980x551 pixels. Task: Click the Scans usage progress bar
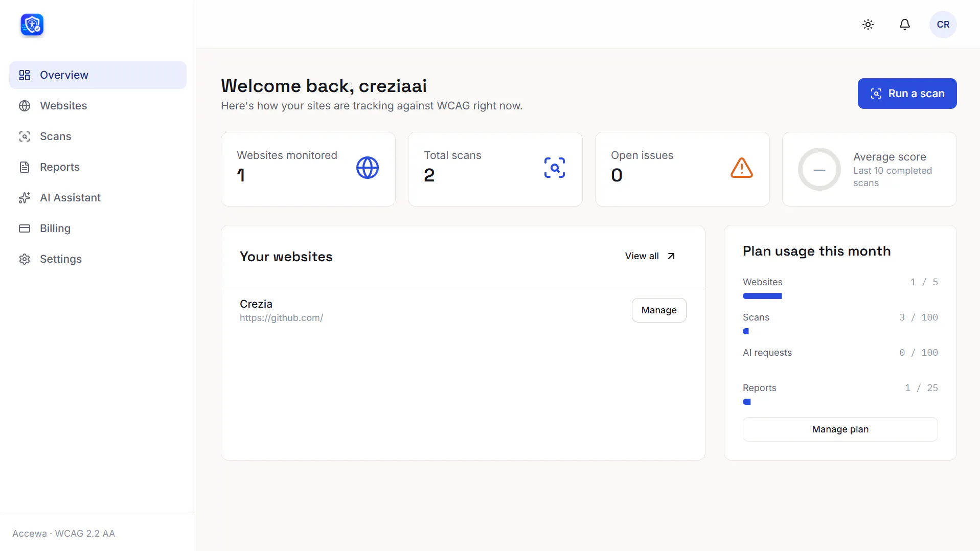coord(840,331)
